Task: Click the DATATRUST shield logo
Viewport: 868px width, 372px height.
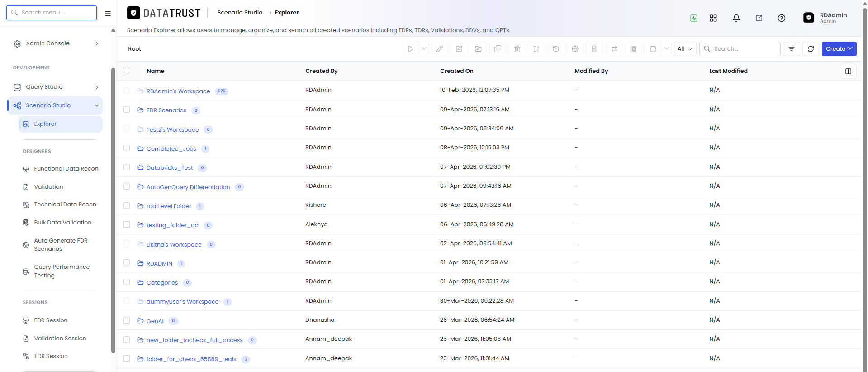Action: coord(133,13)
